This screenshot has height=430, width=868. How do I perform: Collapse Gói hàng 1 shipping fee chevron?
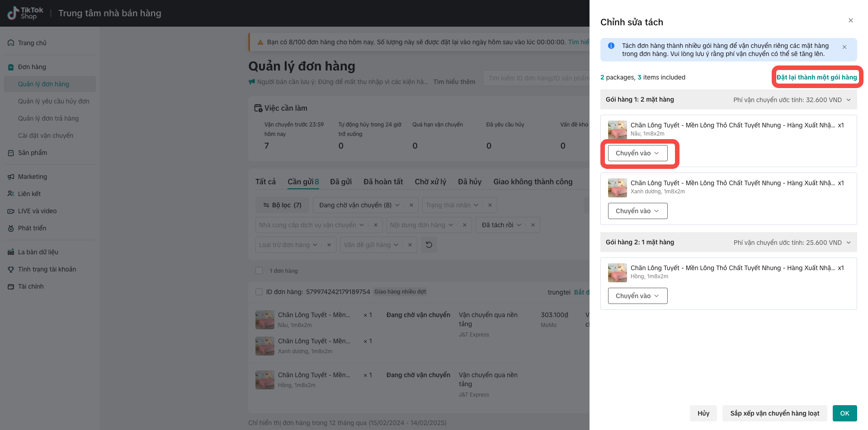pos(849,100)
